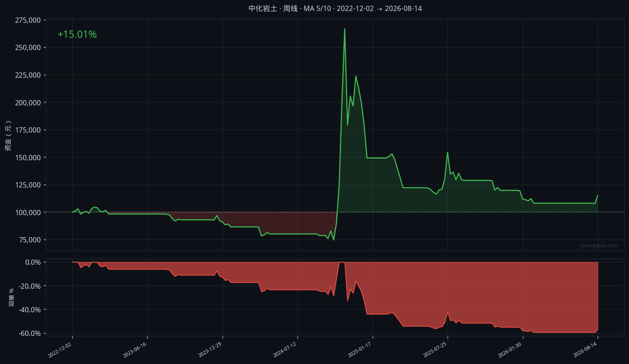
Task: Click the equity curve's highest peak
Action: [x=345, y=29]
